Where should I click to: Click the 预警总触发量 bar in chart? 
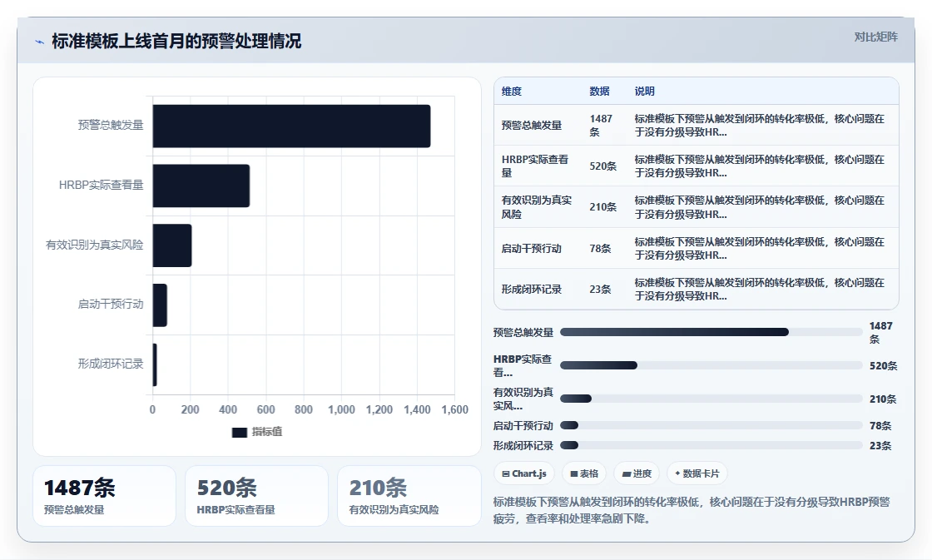pos(291,126)
